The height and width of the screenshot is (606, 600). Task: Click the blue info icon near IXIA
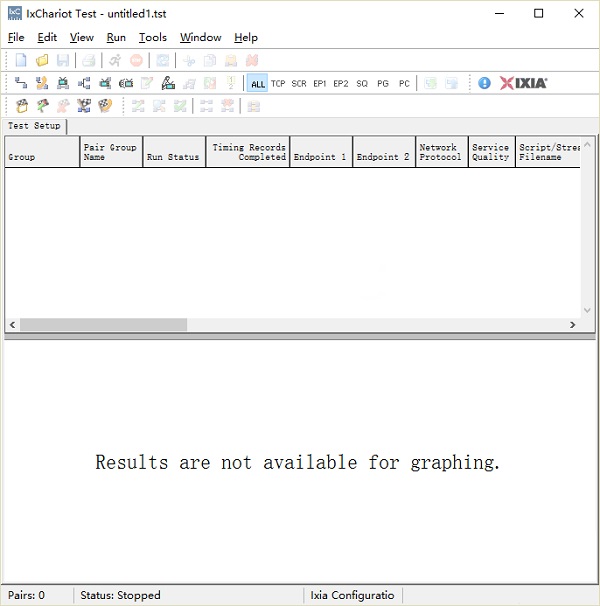484,84
